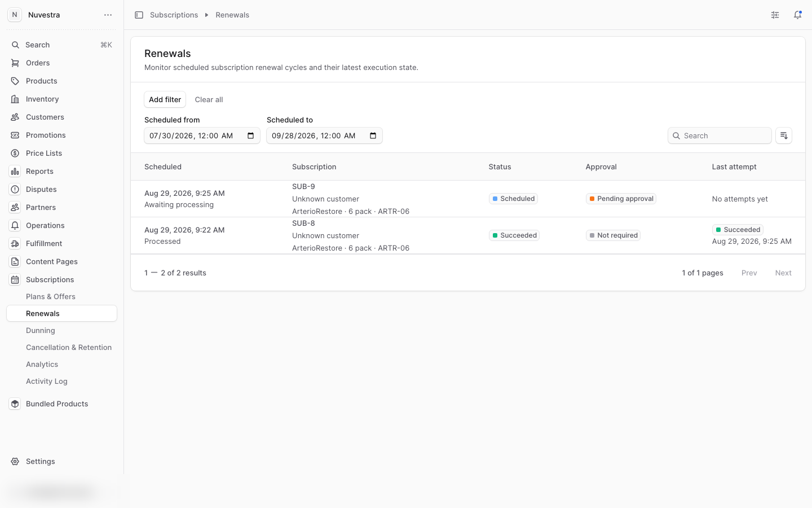Click the Status column header

point(500,167)
